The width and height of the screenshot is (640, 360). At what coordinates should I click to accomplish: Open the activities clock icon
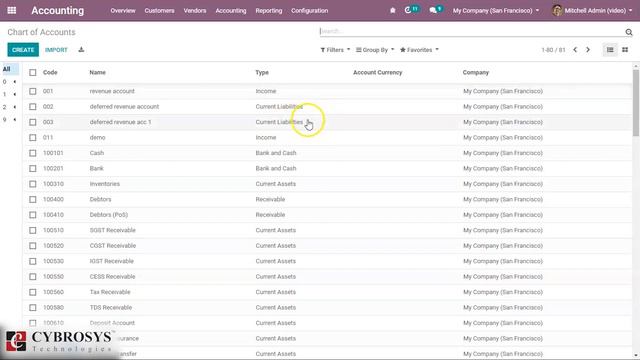pyautogui.click(x=408, y=10)
